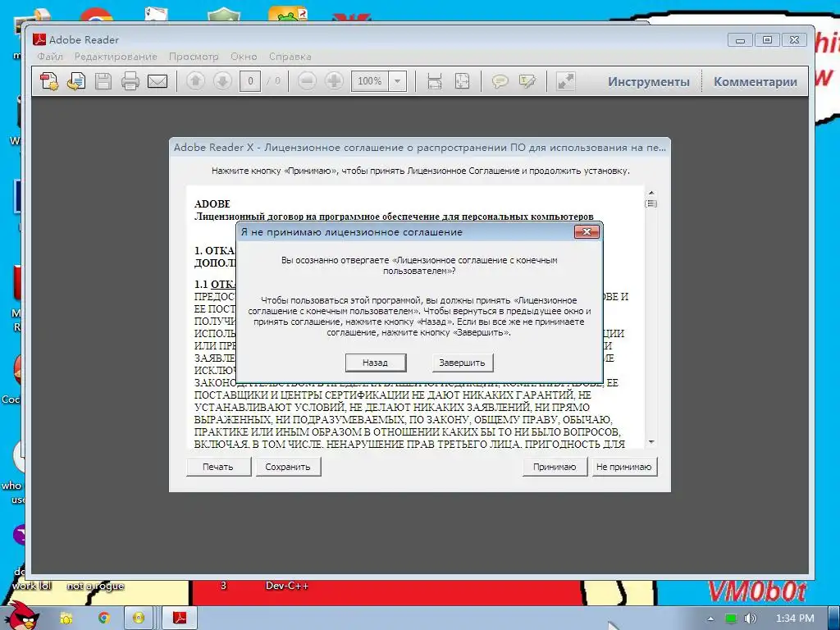Click the Принимаю button
The height and width of the screenshot is (630, 840).
coord(555,467)
